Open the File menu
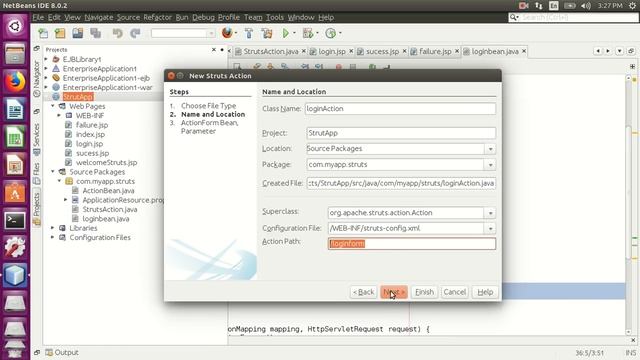The image size is (640, 360). [x=38, y=17]
